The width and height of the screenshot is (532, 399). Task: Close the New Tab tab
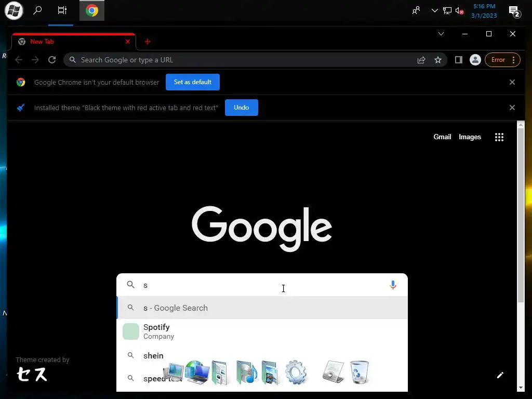coord(128,42)
